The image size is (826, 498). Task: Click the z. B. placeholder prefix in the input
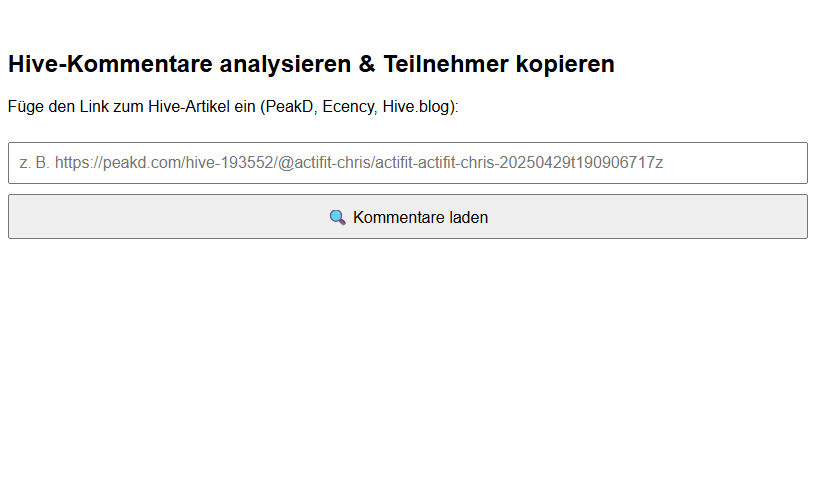click(35, 162)
